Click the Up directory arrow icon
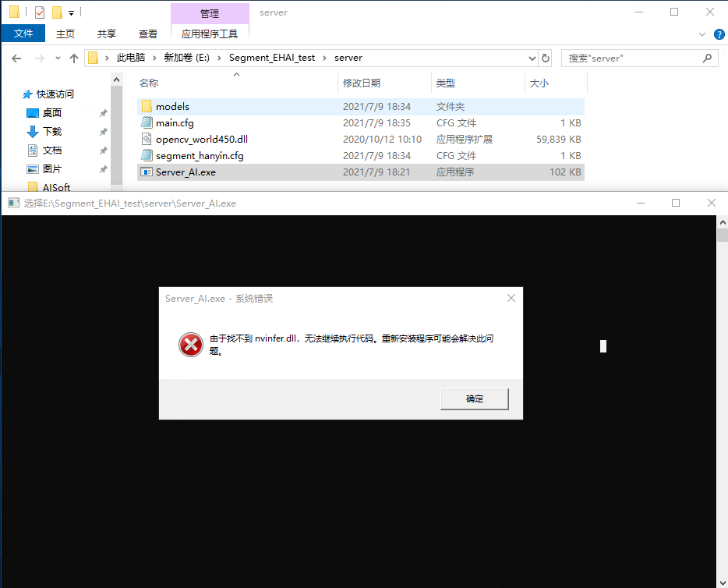The width and height of the screenshot is (728, 588). pyautogui.click(x=74, y=58)
